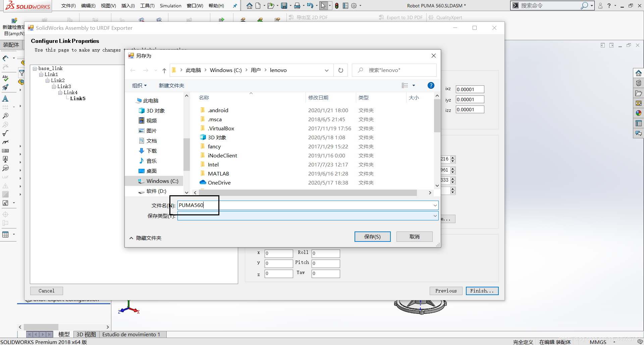
Task: Collapse the Link3 tree node
Action: (54, 86)
